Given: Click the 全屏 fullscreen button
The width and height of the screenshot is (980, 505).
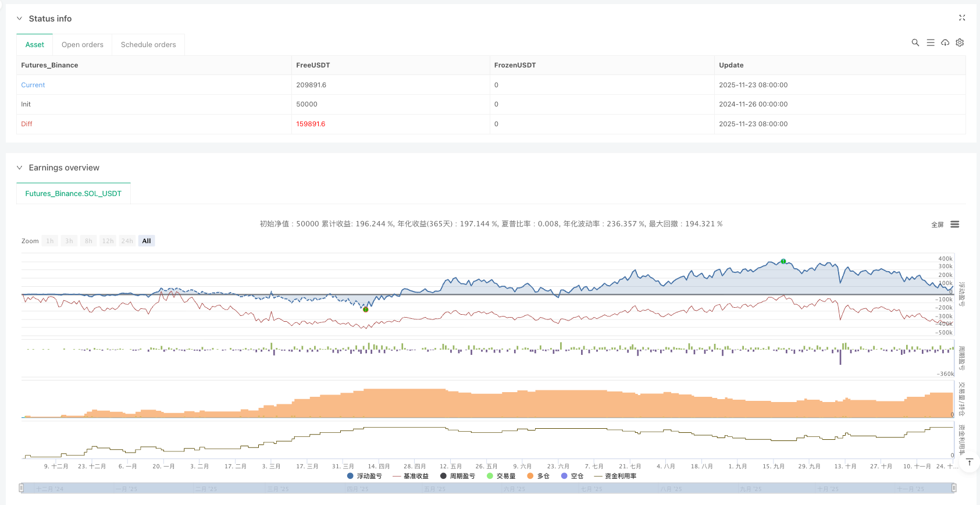Looking at the screenshot, I should [937, 225].
